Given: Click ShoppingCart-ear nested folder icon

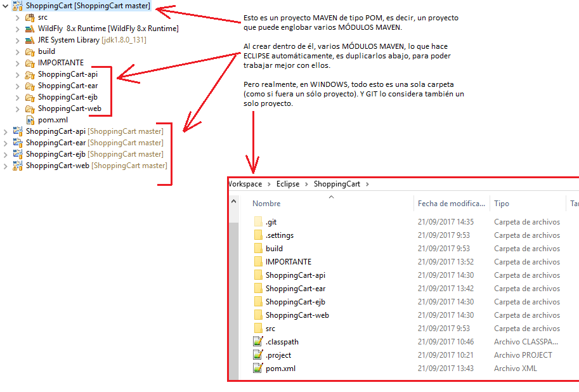Looking at the screenshot, I should (x=30, y=86).
